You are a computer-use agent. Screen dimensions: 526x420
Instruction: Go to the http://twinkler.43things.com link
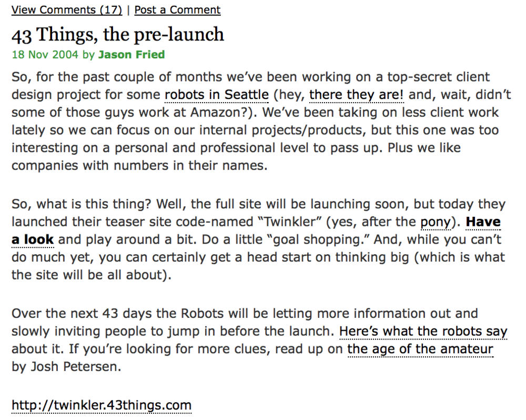coord(102,405)
